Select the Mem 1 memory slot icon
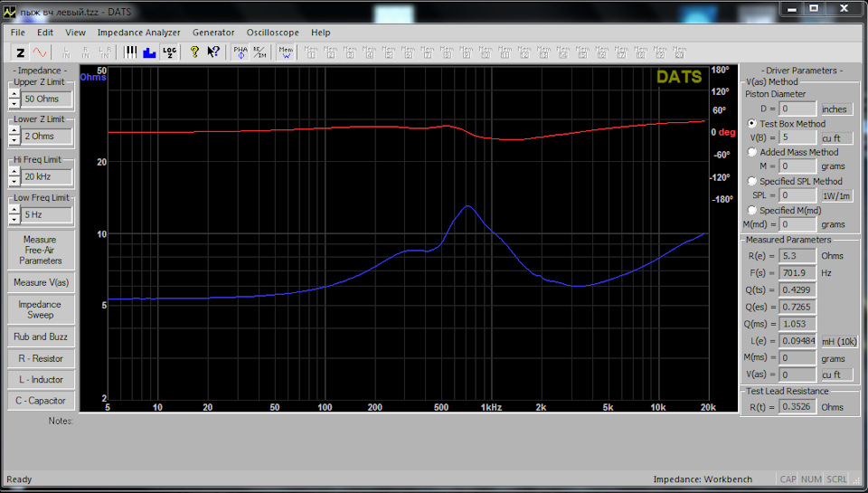 coord(311,52)
